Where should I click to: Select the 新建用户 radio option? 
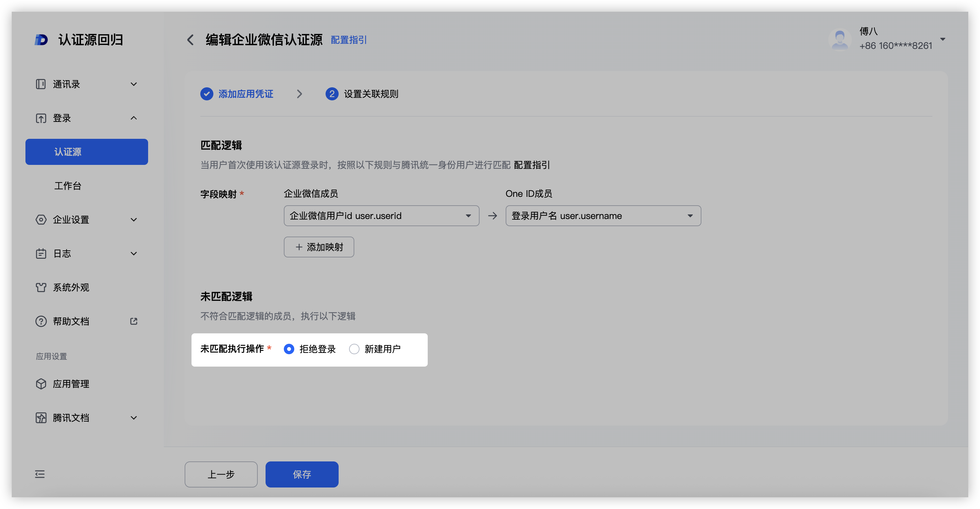pyautogui.click(x=354, y=349)
